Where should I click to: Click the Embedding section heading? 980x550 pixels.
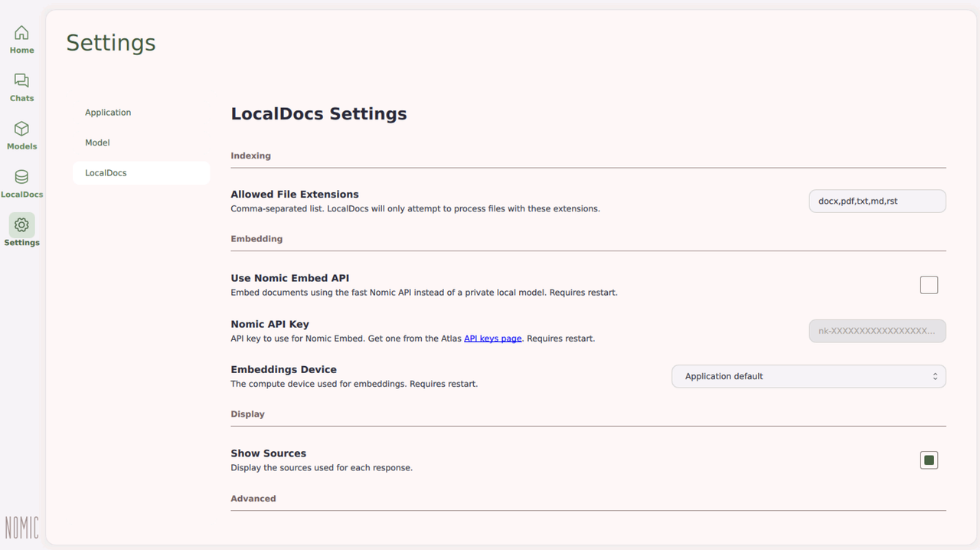pyautogui.click(x=256, y=239)
